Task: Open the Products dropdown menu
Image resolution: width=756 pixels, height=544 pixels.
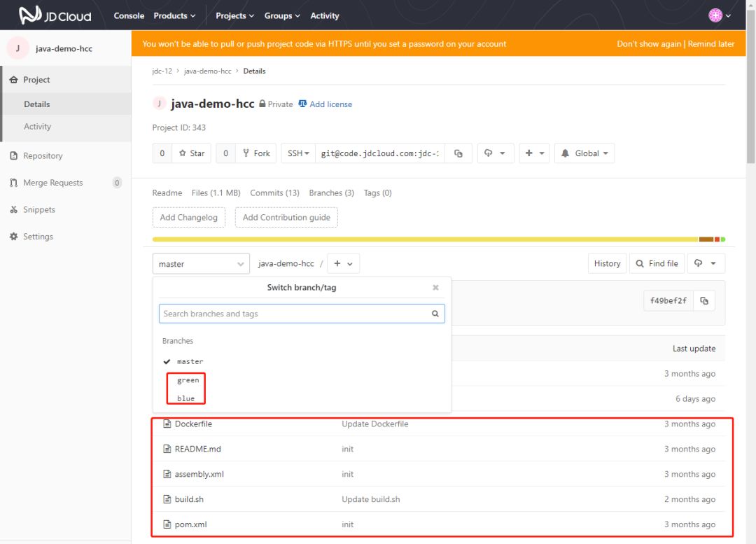Action: pos(174,15)
